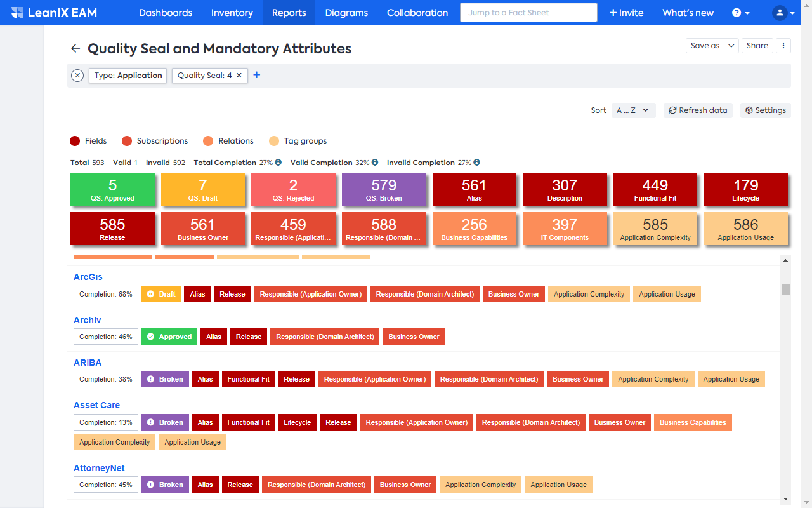Open the Type: Application filter

click(x=128, y=76)
